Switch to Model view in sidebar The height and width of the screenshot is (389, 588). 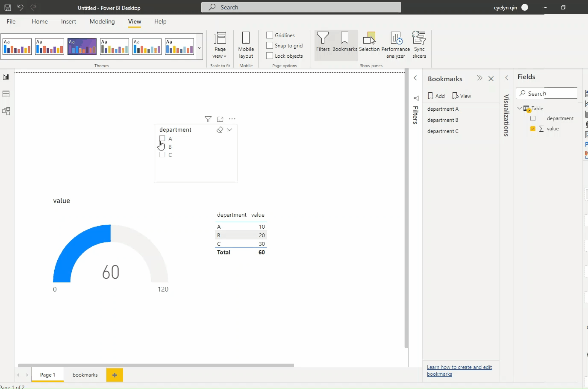[x=6, y=111]
